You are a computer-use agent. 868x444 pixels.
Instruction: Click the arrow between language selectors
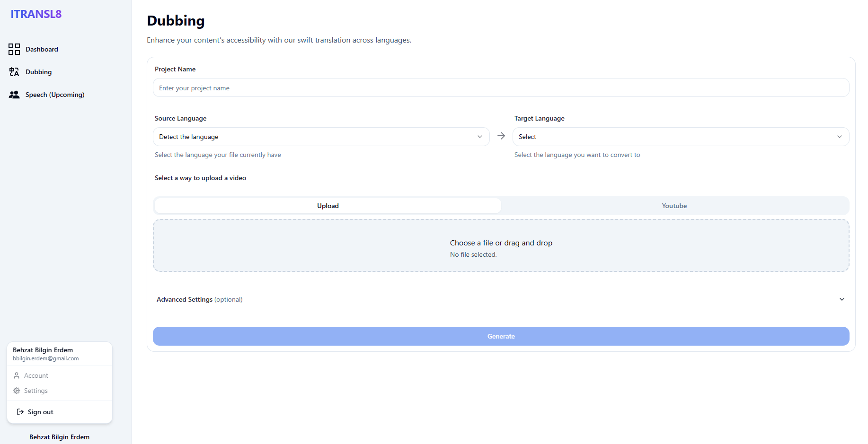[x=501, y=136]
